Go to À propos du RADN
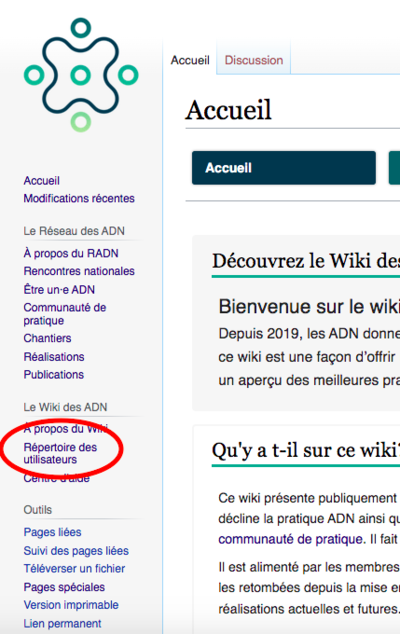Screen dimensions: 400x634 point(71,254)
